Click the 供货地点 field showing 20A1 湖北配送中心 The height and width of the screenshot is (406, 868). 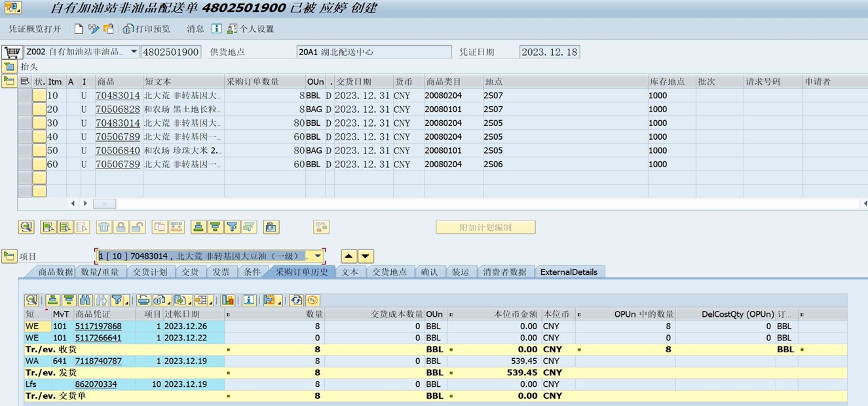coord(373,52)
